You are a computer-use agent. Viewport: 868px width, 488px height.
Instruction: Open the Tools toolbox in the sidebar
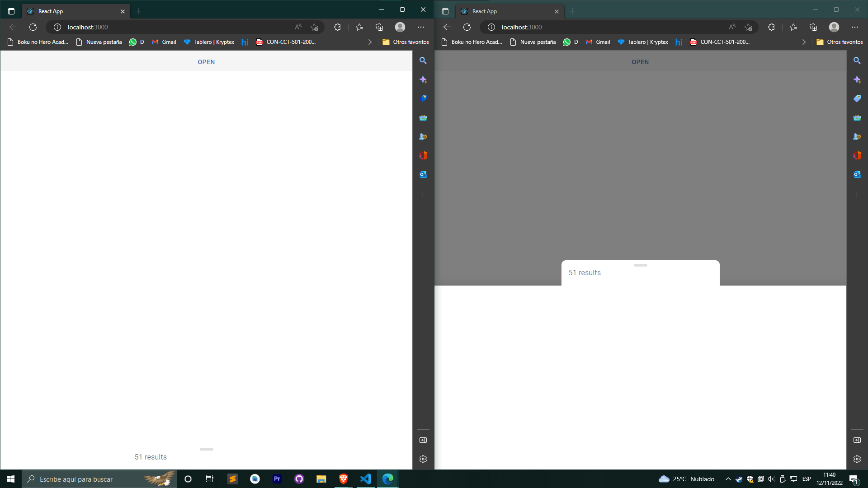coord(423,117)
